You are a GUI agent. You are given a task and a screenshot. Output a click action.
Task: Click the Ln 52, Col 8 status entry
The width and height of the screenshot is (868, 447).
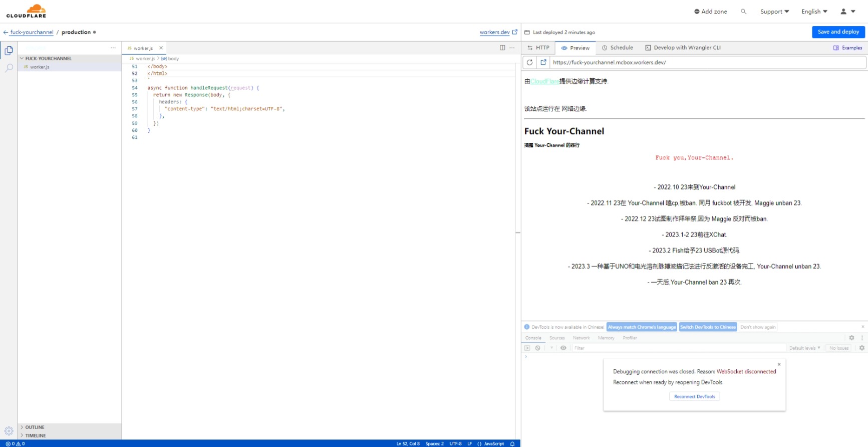[408, 443]
